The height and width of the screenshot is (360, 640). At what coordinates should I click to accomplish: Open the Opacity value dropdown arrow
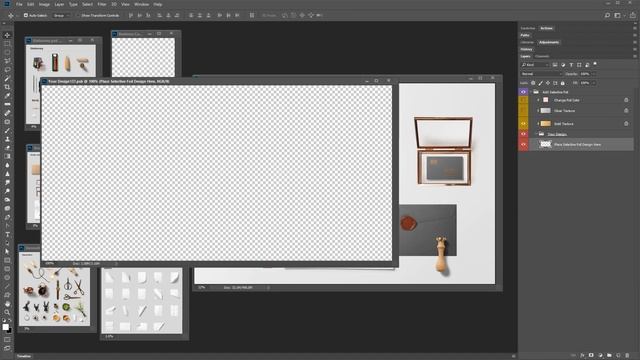pos(594,74)
